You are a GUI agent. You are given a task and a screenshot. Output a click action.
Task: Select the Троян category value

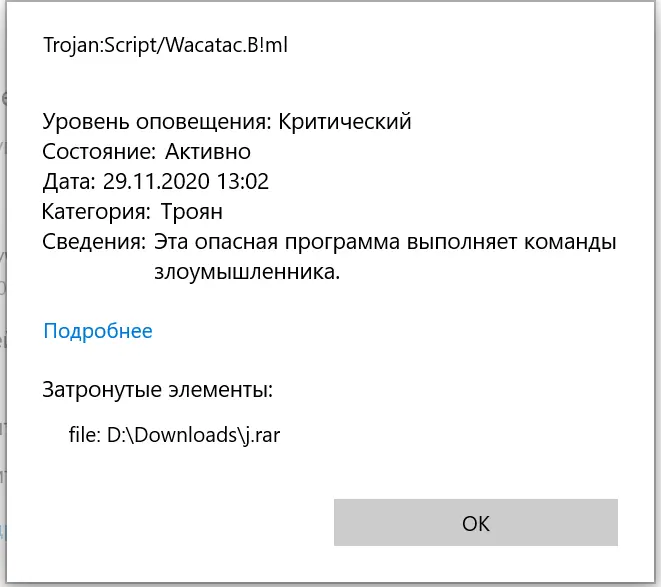click(x=192, y=212)
